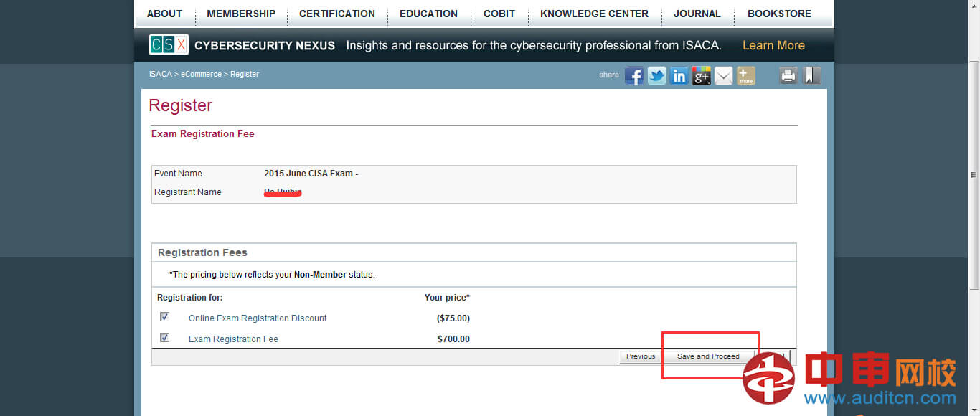
Task: Click the 'Event Name' label
Action: tap(178, 174)
